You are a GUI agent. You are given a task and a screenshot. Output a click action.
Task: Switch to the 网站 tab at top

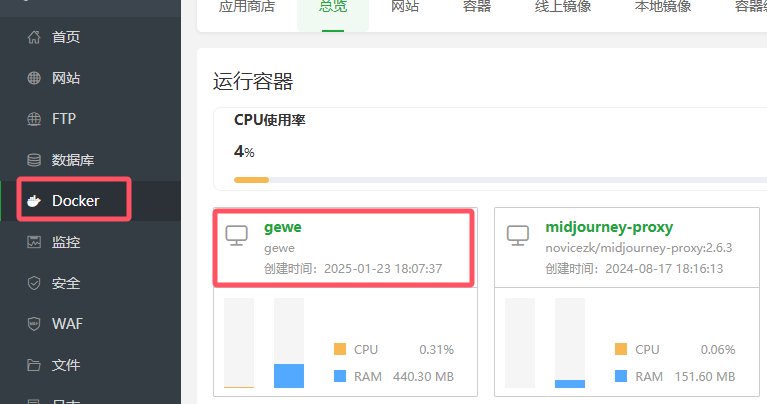click(x=405, y=6)
